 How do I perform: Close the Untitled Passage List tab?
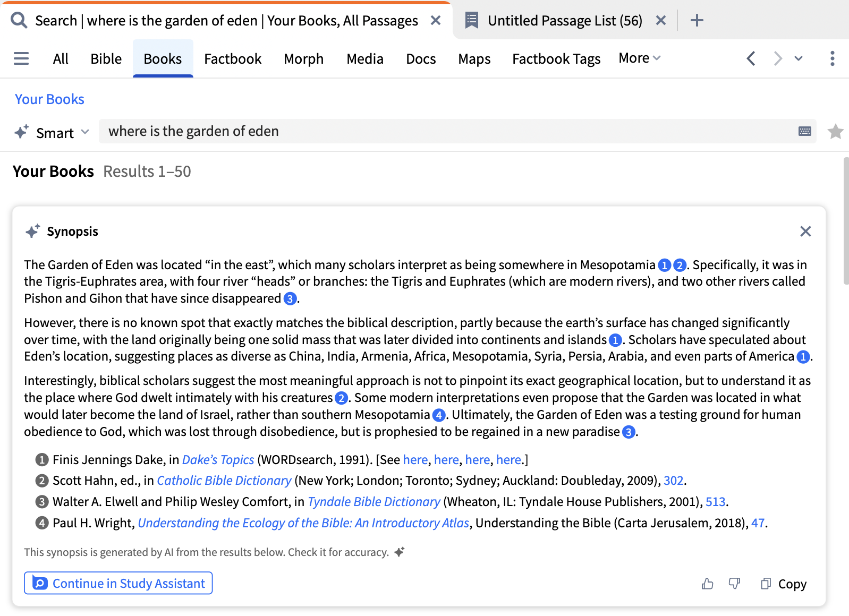click(661, 21)
